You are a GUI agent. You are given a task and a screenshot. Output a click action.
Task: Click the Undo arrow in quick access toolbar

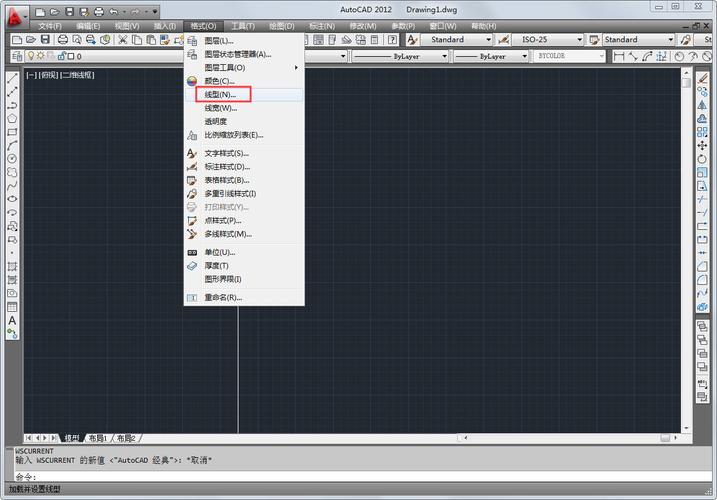pyautogui.click(x=114, y=11)
